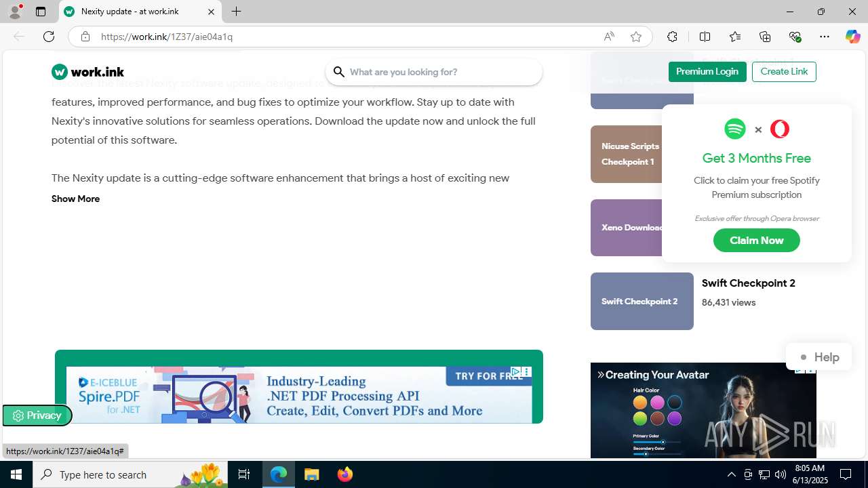Select the Nexity update browser tab
The image size is (868, 488).
[140, 12]
